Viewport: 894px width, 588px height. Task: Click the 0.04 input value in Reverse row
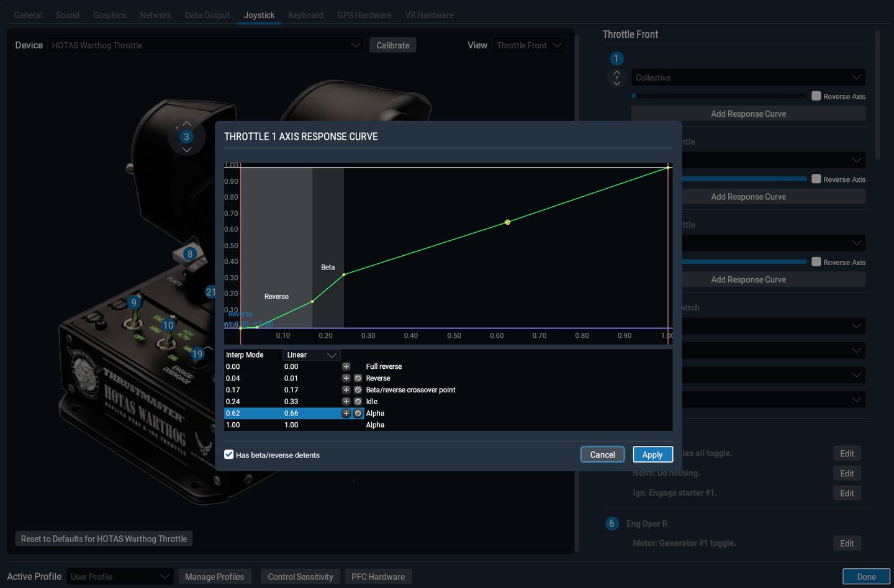(x=233, y=378)
